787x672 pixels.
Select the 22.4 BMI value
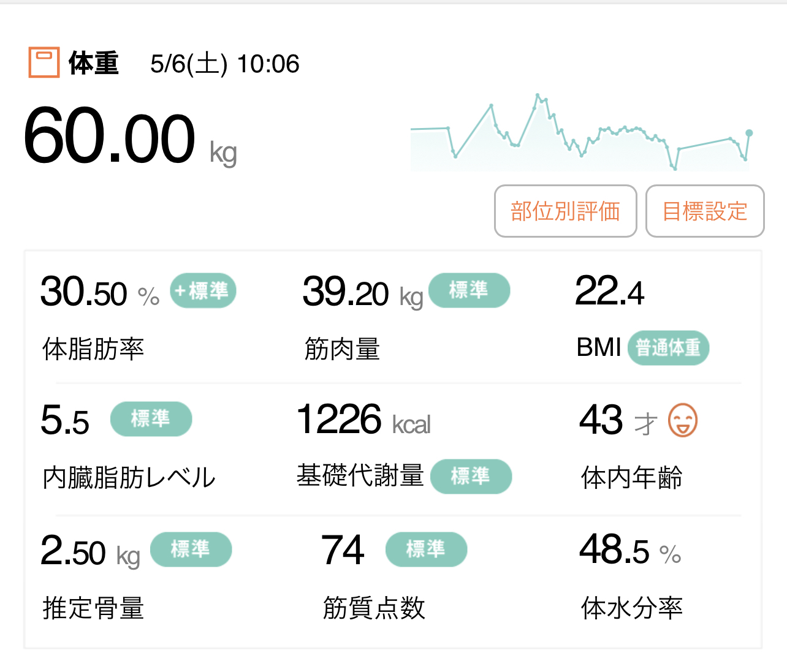click(x=609, y=291)
